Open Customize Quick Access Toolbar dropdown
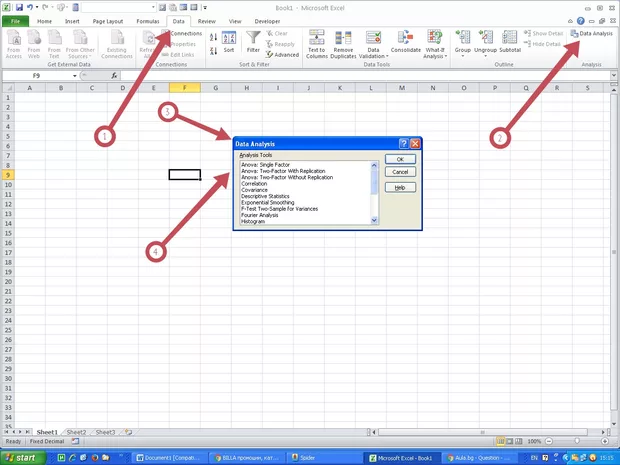The height and width of the screenshot is (465, 620). 205,8
